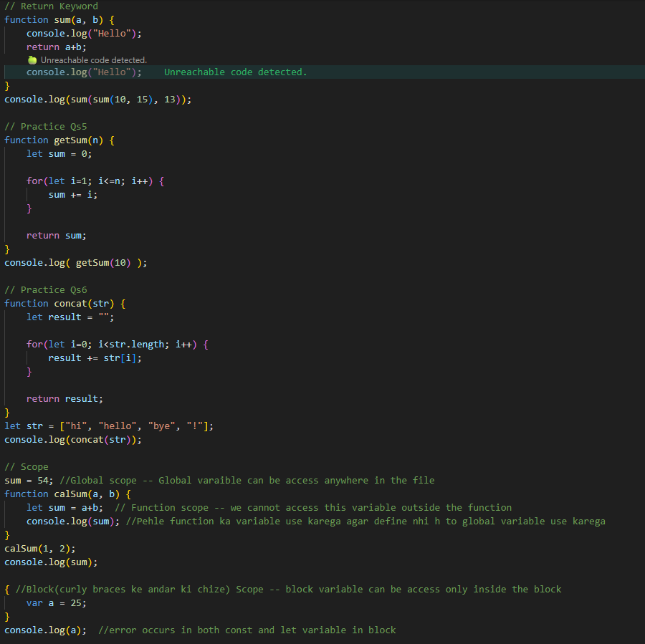The image size is (645, 644).
Task: Click the '// Return Keyword' comment
Action: [x=50, y=6]
